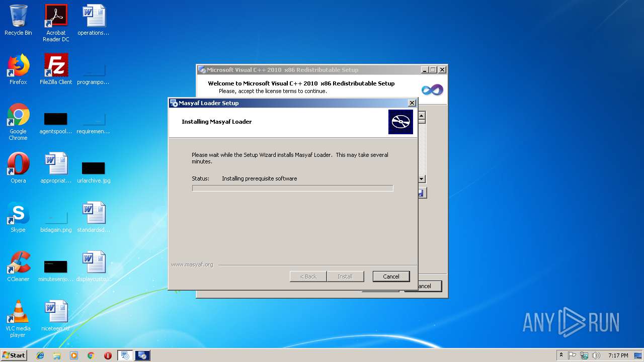The height and width of the screenshot is (362, 644).
Task: Click the installation progress bar
Action: pyautogui.click(x=292, y=188)
